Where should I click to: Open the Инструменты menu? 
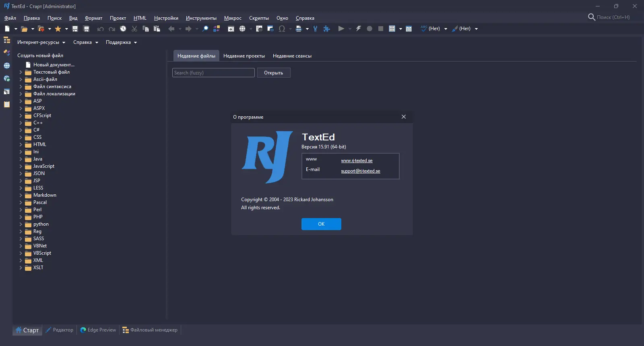[201, 18]
